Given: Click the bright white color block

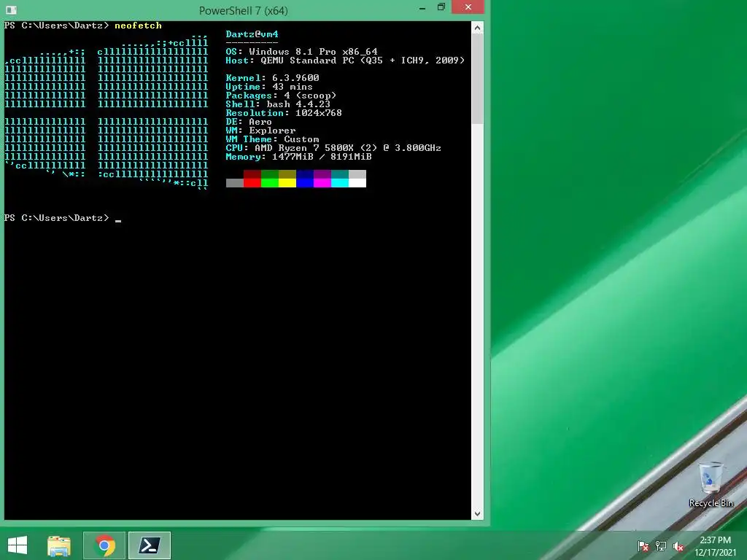Looking at the screenshot, I should pyautogui.click(x=357, y=183).
